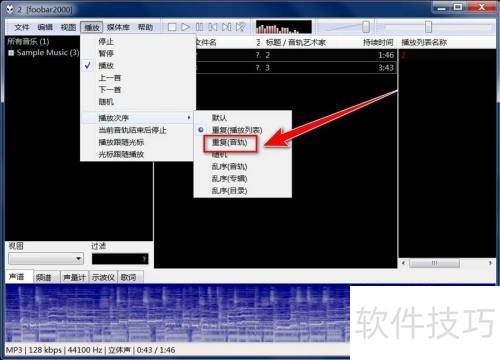
Task: Switch to the 声量计 tab
Action: (74, 277)
